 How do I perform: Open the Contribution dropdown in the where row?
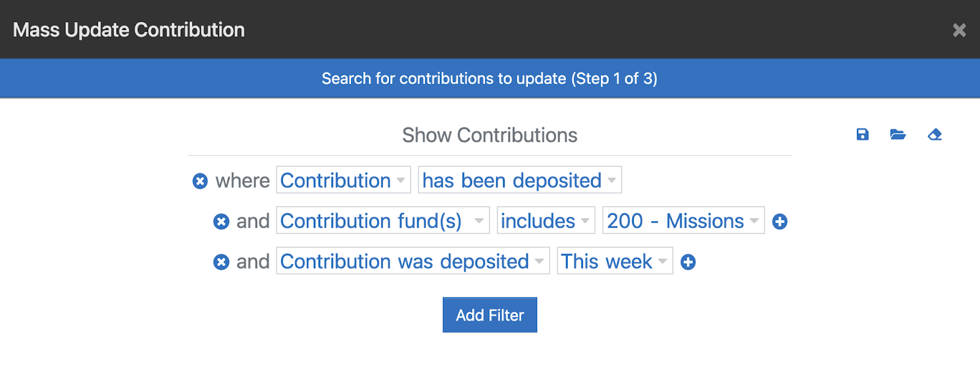pyautogui.click(x=344, y=180)
